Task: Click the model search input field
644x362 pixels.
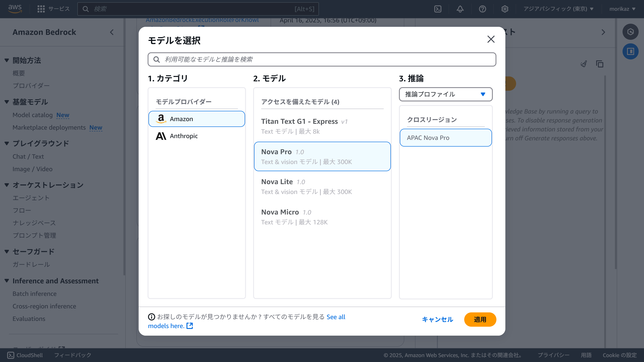Action: [322, 59]
